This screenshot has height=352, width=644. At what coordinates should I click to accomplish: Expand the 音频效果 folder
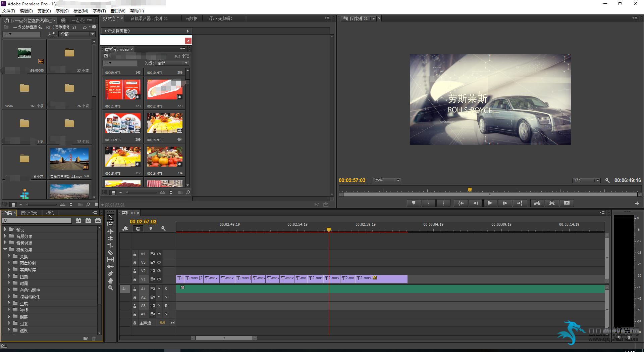click(5, 236)
